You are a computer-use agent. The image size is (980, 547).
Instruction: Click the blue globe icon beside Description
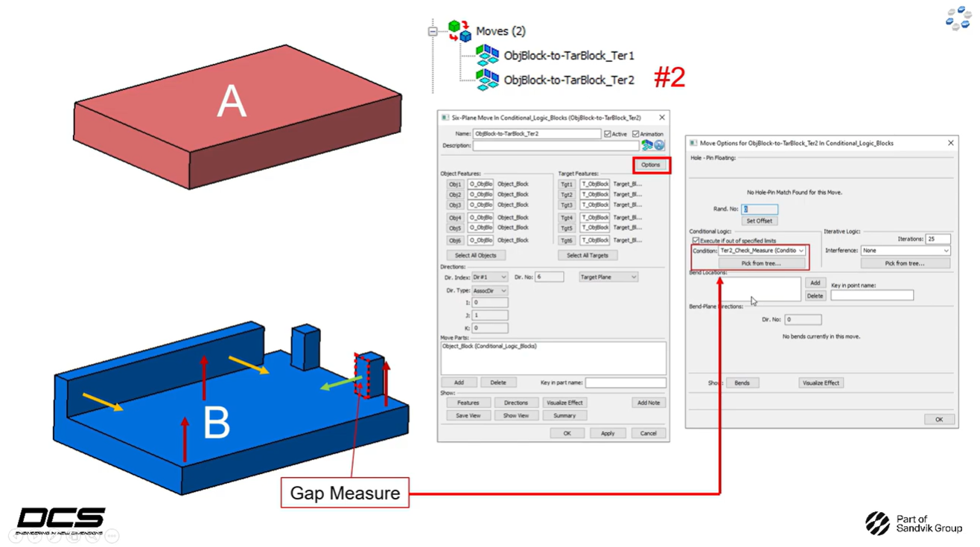click(x=659, y=145)
